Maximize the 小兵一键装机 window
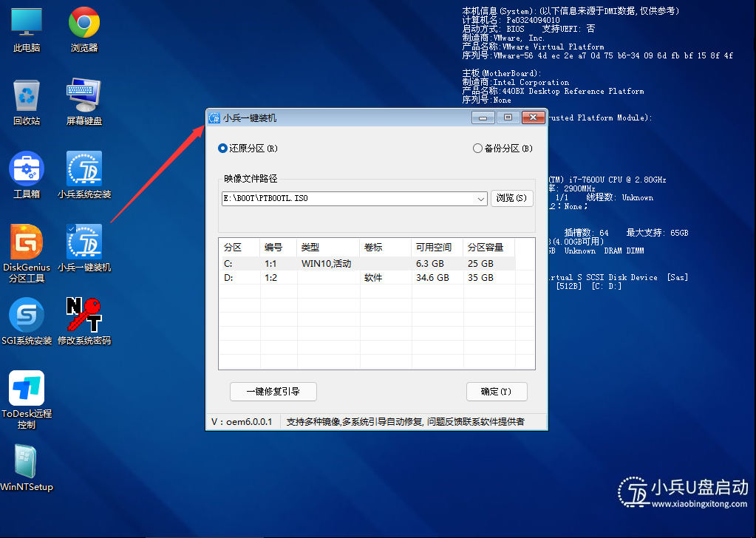 coord(508,118)
